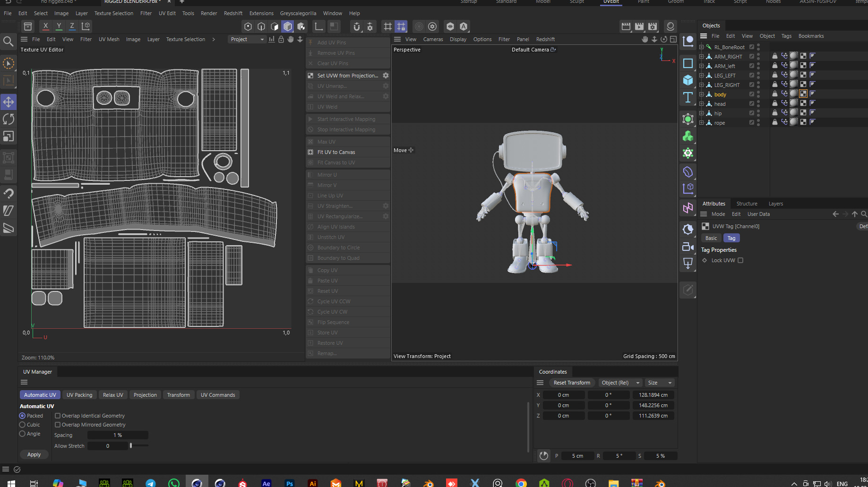Add a Rectangle spline icon

pos(688,63)
